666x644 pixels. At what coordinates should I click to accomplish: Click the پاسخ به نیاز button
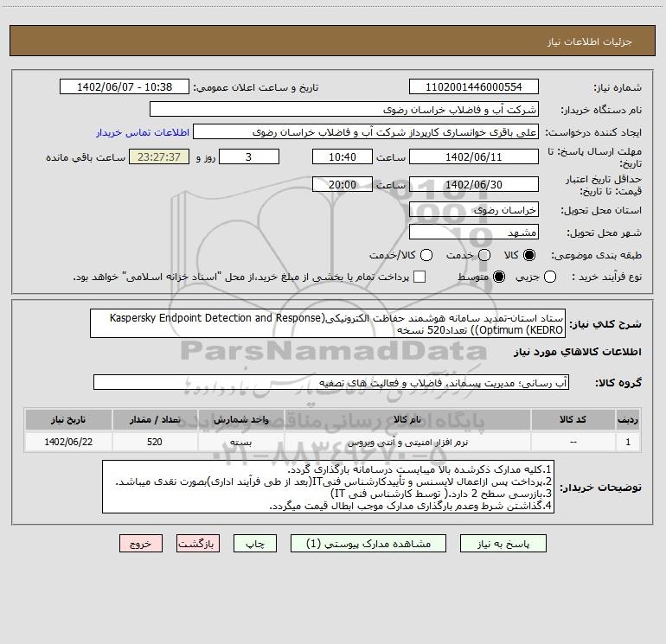[x=503, y=544]
